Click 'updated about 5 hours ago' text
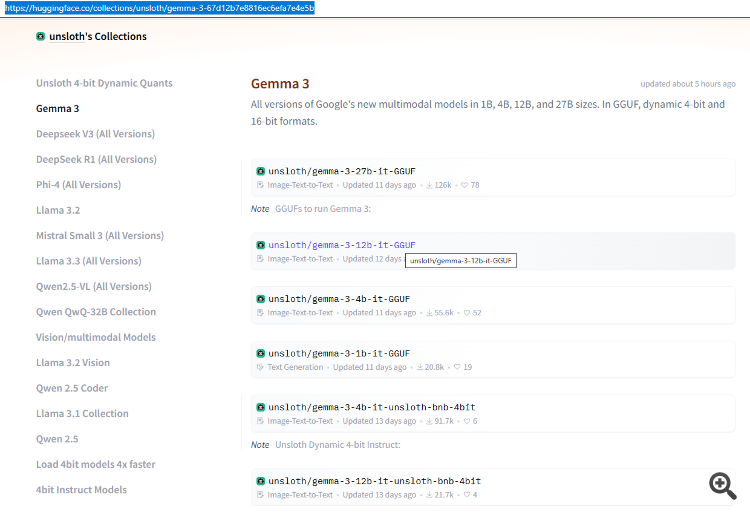The image size is (750, 512). (x=688, y=84)
